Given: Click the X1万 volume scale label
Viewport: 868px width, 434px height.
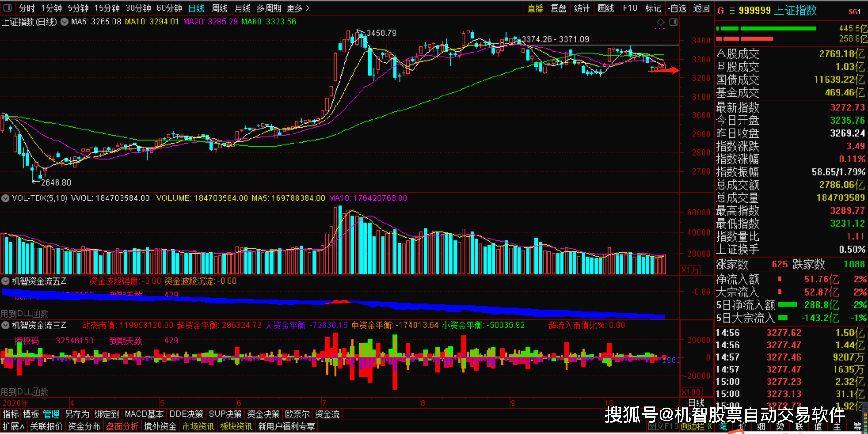Looking at the screenshot, I should click(x=690, y=270).
